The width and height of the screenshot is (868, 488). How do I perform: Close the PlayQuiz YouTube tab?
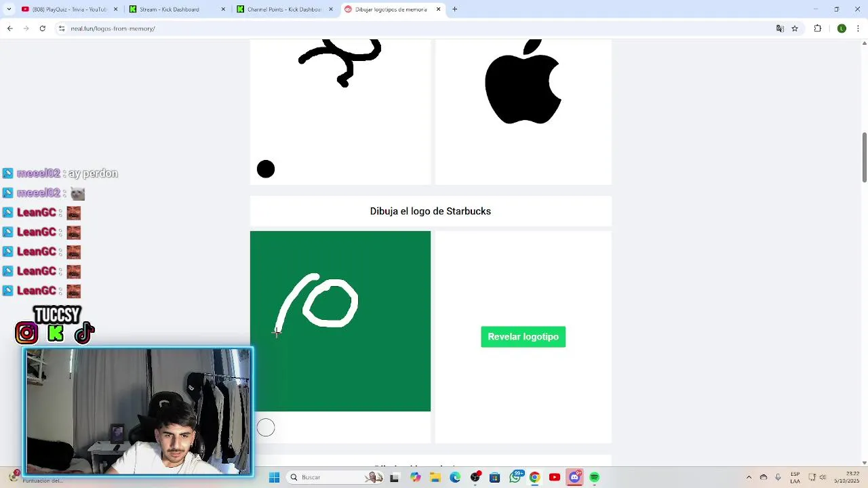[115, 9]
